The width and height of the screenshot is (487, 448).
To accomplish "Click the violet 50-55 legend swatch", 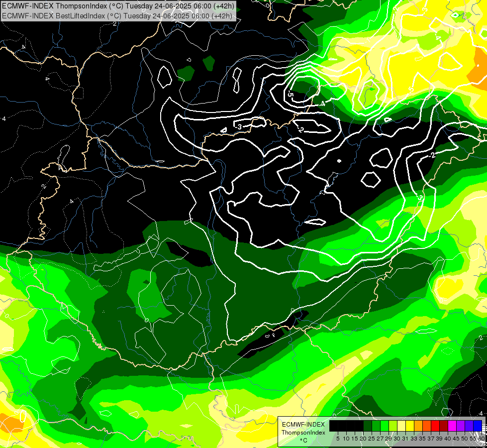I will tap(469, 426).
